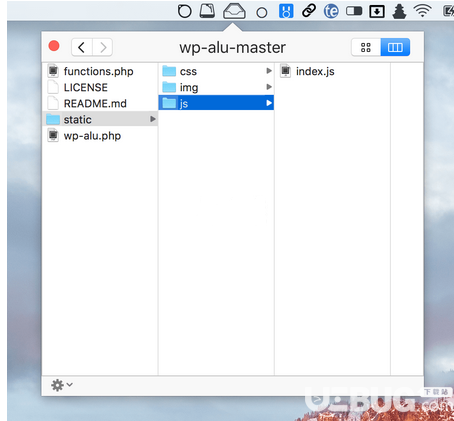Switch to column view
Screen dimensions: 454x421
point(395,47)
